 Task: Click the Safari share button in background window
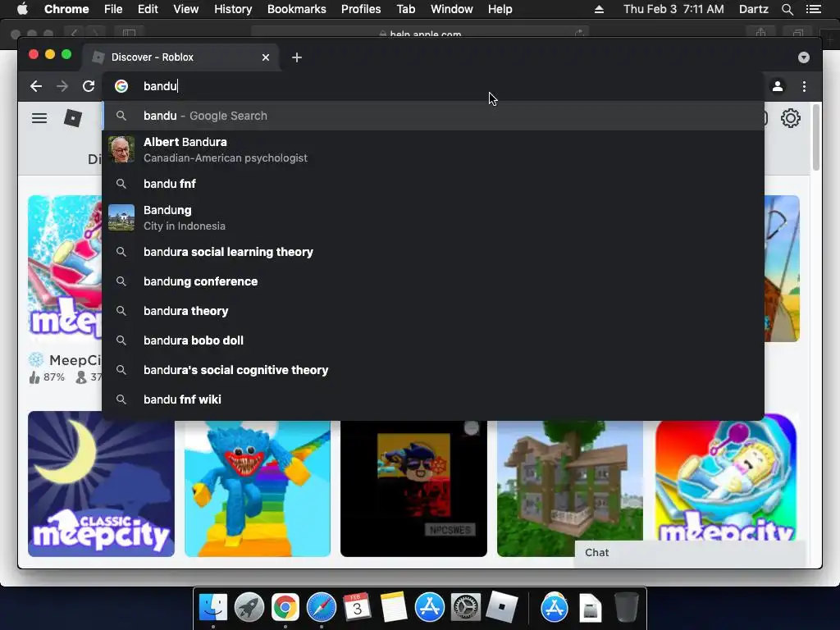tap(760, 34)
